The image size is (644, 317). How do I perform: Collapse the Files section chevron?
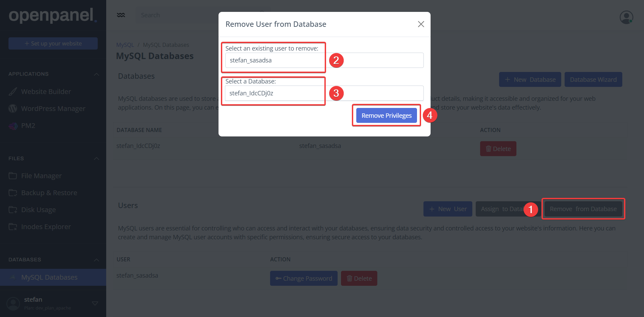[x=97, y=158]
